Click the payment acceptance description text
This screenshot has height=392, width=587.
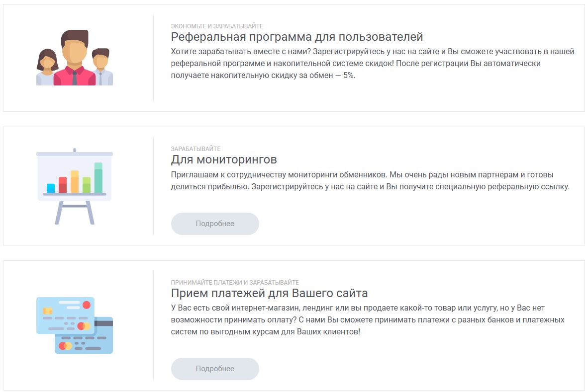click(367, 320)
